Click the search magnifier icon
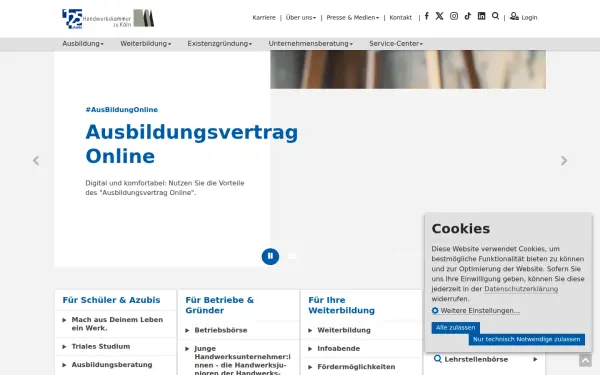Viewport: 600px width, 375px height. [x=495, y=16]
